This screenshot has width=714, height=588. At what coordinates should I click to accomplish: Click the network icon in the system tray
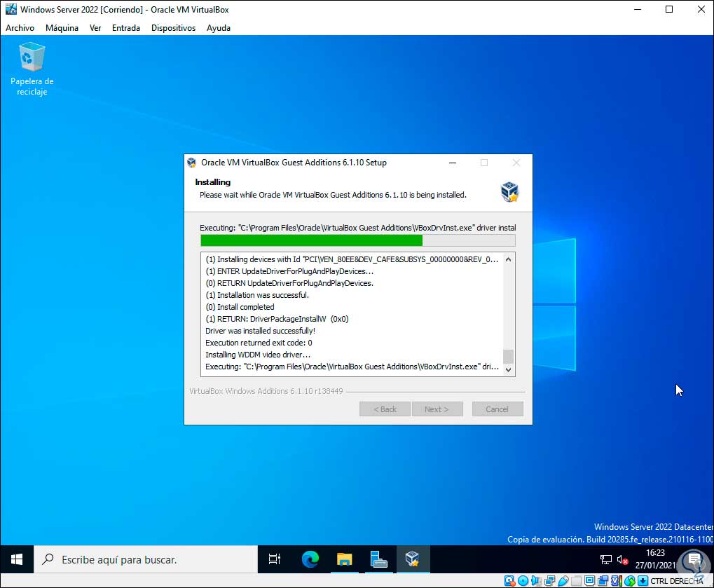[x=605, y=560]
